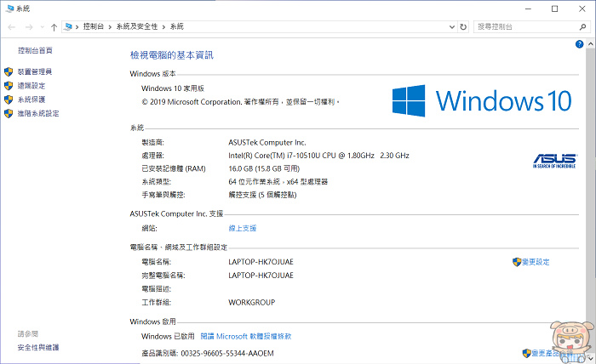
Task: Click the Back navigation arrow
Action: pyautogui.click(x=11, y=27)
